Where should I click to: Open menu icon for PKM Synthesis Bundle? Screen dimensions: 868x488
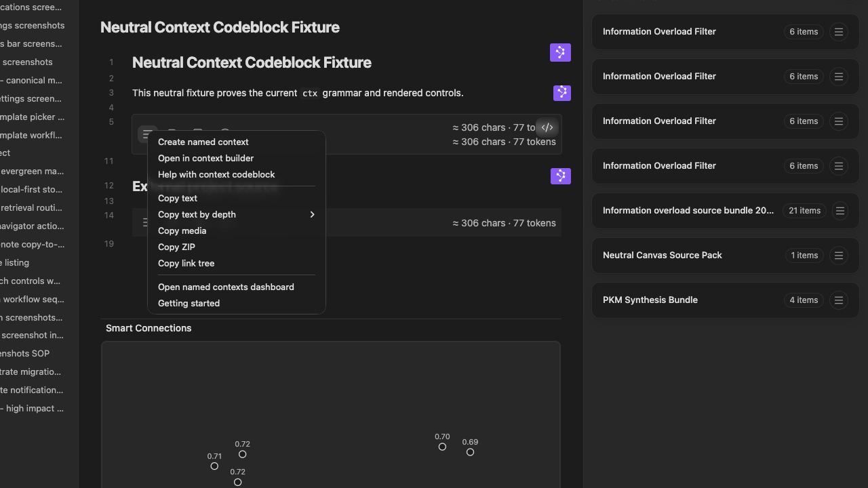pos(839,300)
